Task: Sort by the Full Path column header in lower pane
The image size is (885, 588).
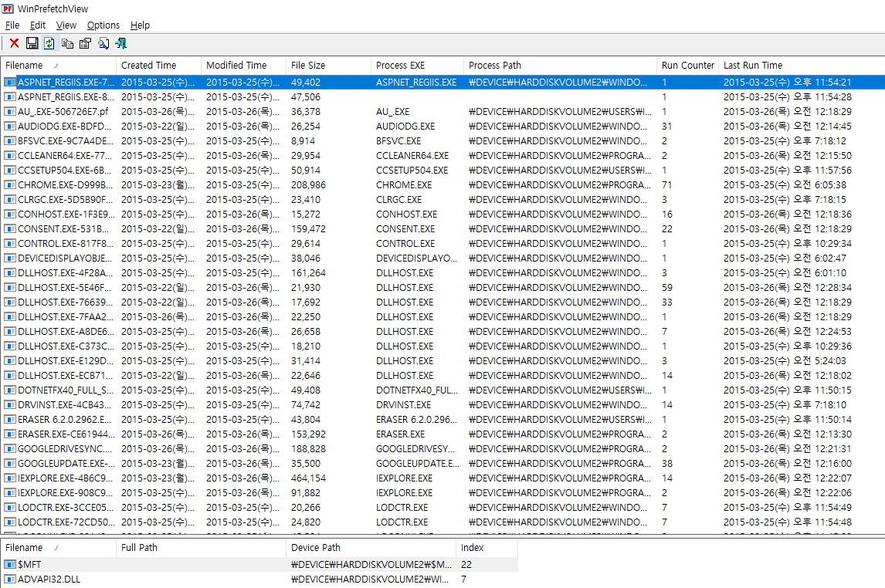Action: tap(201, 547)
